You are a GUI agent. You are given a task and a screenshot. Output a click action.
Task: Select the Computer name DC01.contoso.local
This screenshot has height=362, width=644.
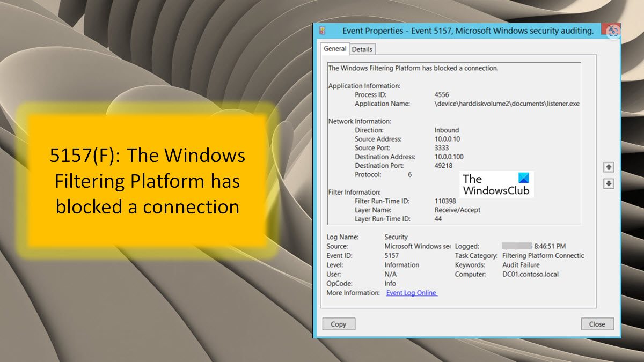530,274
